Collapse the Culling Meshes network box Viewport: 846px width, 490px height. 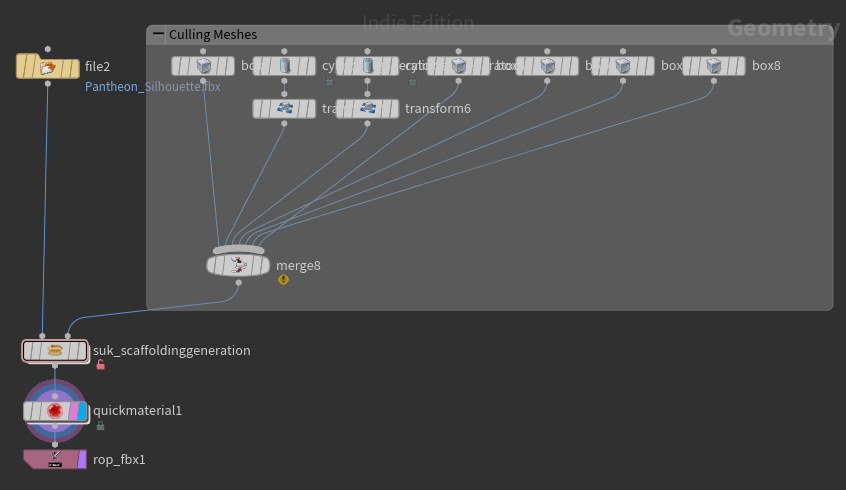pos(158,33)
